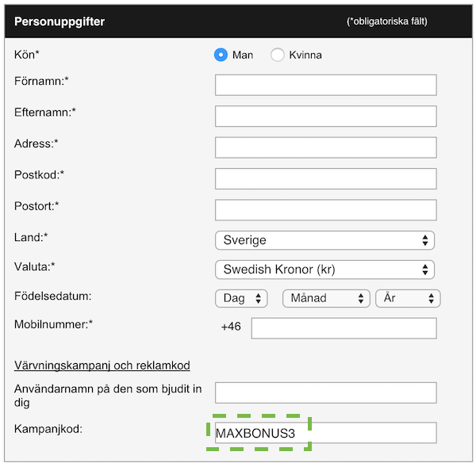
Task: Select the Man radio button
Action: pyautogui.click(x=221, y=55)
